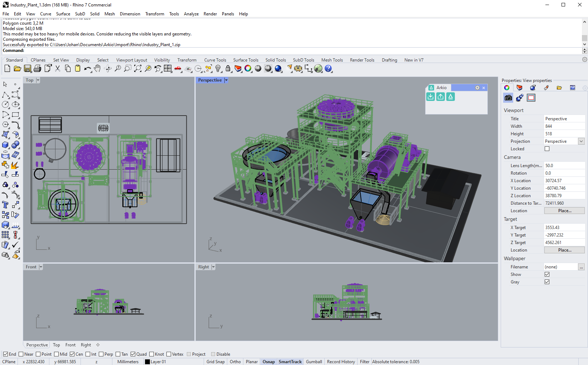Add a new viewport tab with plus icon
Image resolution: width=588 pixels, height=365 pixels.
98,345
